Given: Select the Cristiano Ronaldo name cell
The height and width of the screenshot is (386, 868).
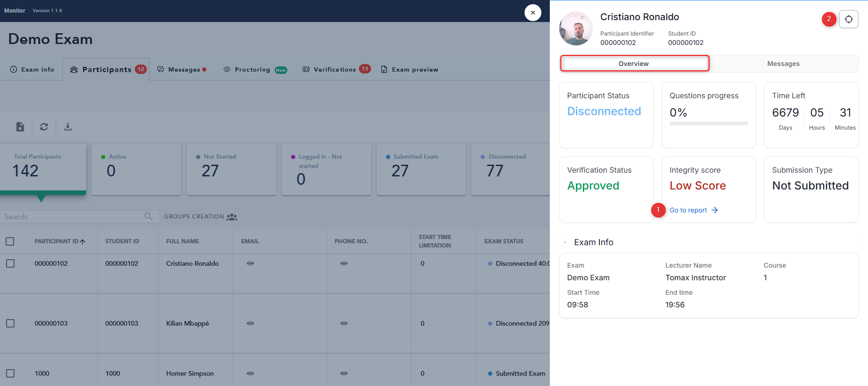Looking at the screenshot, I should click(192, 263).
